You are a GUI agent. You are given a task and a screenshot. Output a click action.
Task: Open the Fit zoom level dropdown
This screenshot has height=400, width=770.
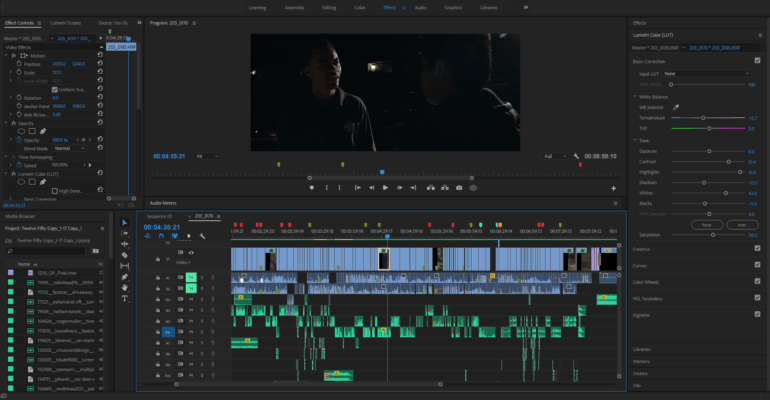coord(207,156)
